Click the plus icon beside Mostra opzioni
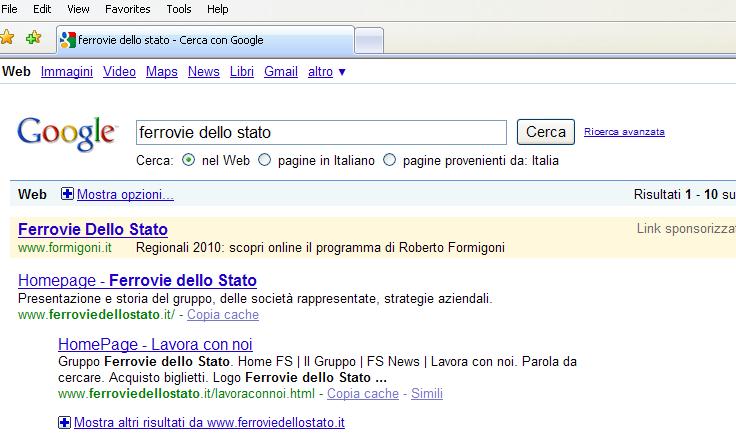 pyautogui.click(x=67, y=193)
